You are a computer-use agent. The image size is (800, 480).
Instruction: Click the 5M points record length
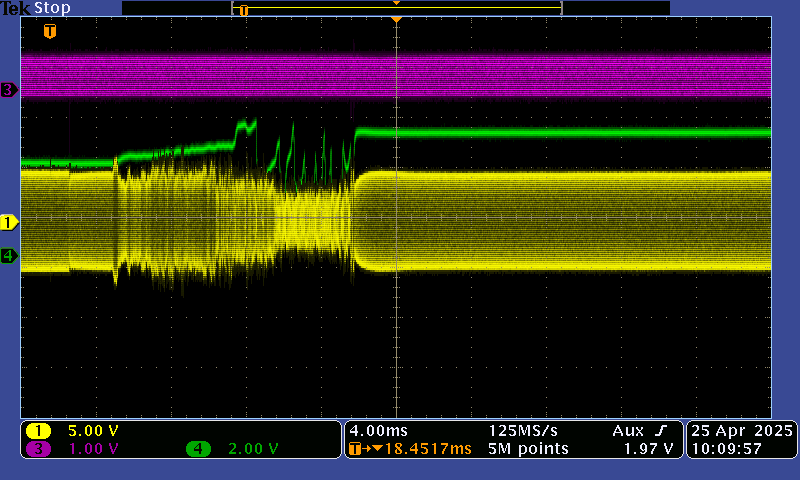coord(528,449)
